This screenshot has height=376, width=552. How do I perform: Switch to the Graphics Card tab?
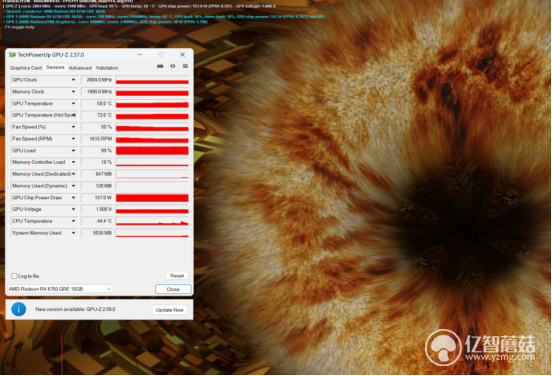(x=26, y=68)
